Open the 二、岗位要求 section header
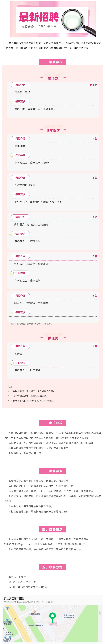 pyautogui.click(x=52, y=423)
